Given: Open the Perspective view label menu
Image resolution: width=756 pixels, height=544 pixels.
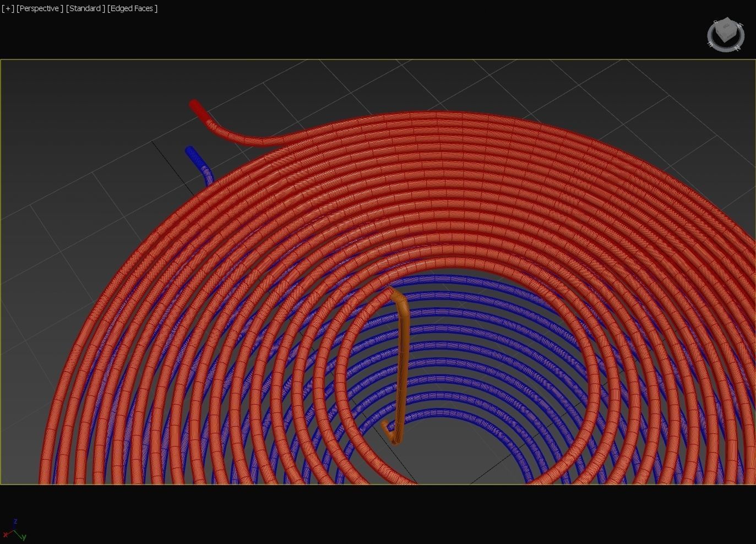Looking at the screenshot, I should click(40, 8).
